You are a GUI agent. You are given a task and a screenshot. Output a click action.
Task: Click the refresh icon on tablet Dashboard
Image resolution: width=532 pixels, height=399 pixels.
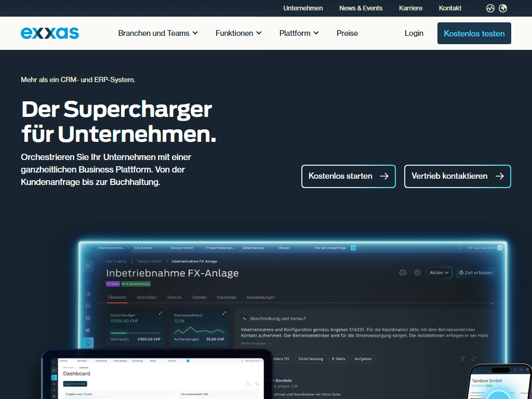pyautogui.click(x=257, y=384)
